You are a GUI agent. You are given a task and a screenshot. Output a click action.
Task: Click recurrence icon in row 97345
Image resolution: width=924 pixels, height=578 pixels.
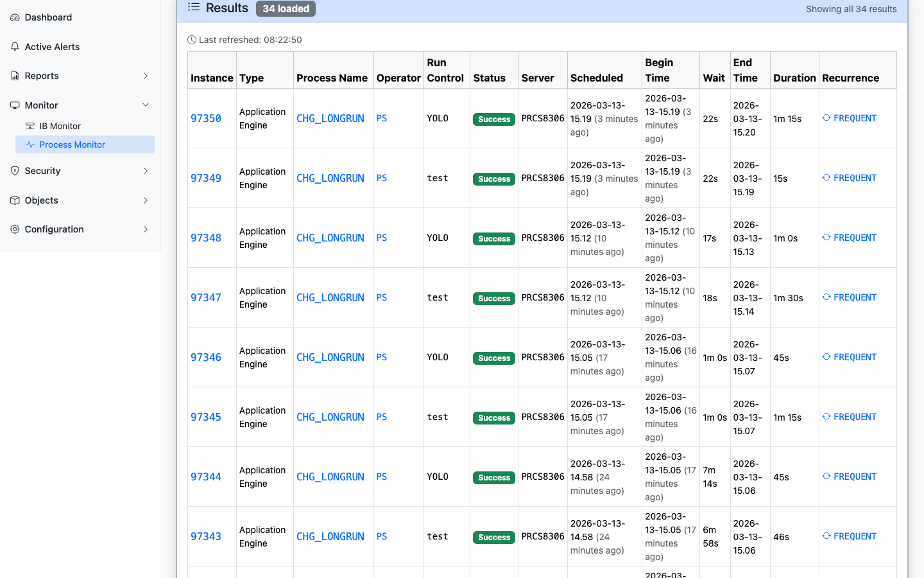[826, 417]
